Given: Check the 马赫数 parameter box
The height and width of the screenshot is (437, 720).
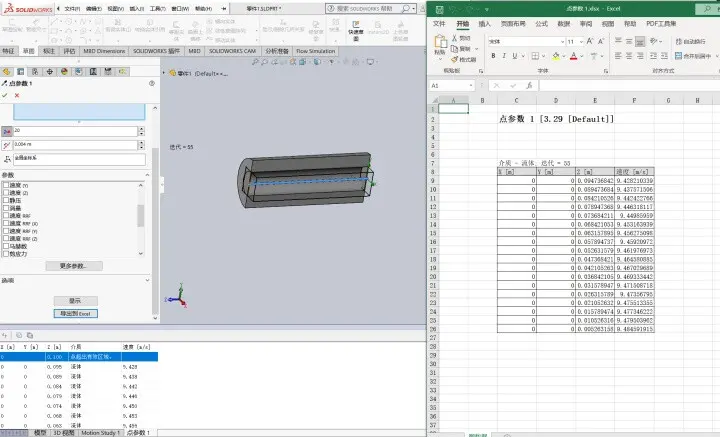Looking at the screenshot, I should pos(6,246).
